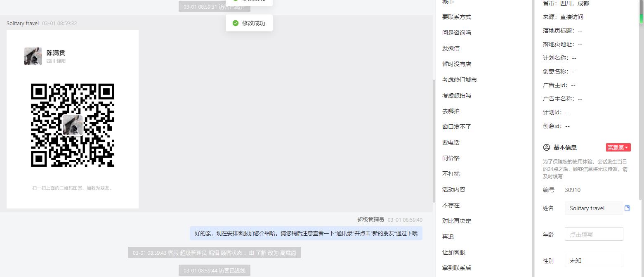644x277 pixels.
Task: Click the 姓名 field containing Solitary travel
Action: point(594,208)
